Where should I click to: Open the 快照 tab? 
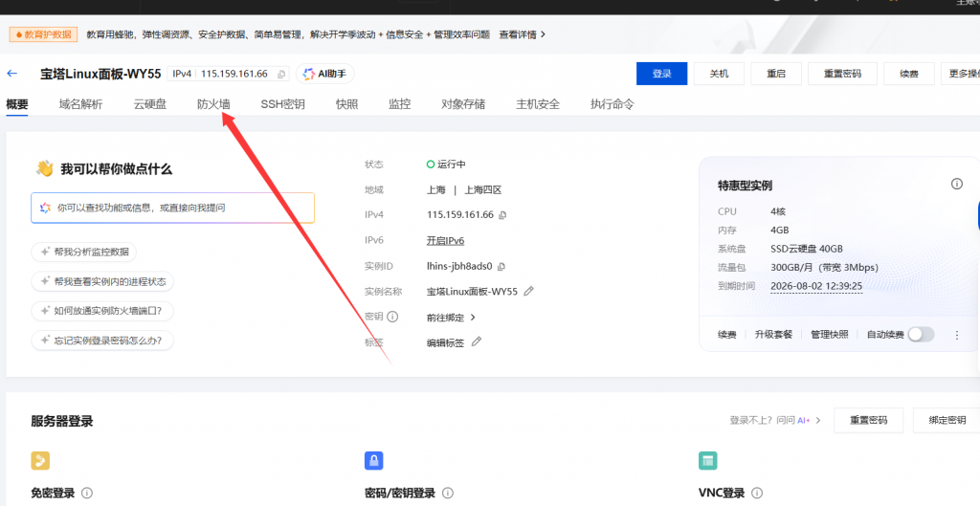pyautogui.click(x=346, y=104)
